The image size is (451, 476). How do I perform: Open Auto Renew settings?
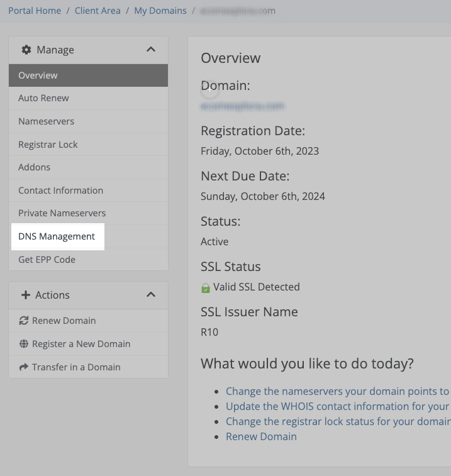89,98
